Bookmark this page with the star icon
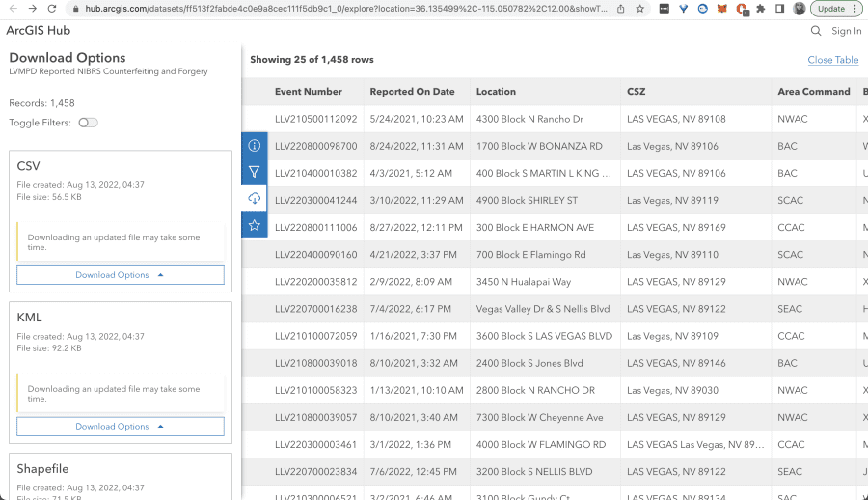This screenshot has height=500, width=868. point(640,9)
